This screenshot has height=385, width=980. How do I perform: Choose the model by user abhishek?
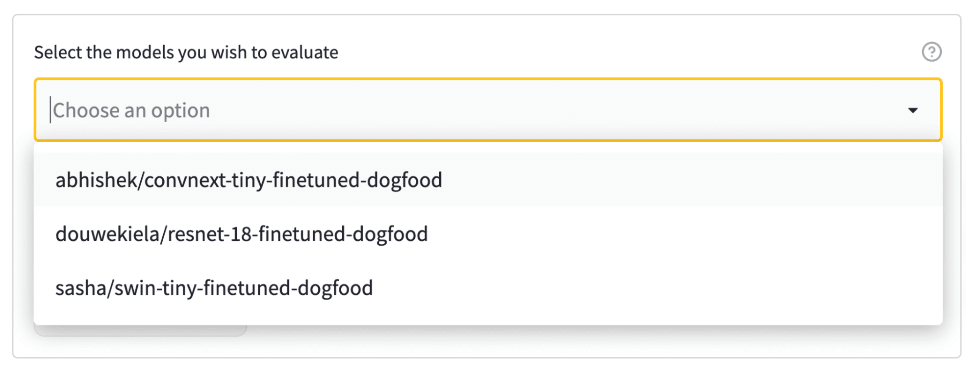pos(249,180)
